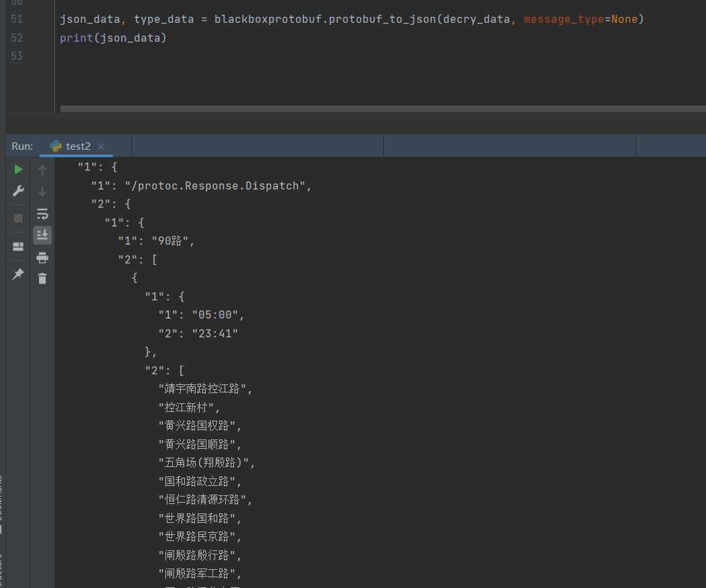The image size is (706, 588).
Task: Click the gray Stop process square
Action: [x=18, y=218]
